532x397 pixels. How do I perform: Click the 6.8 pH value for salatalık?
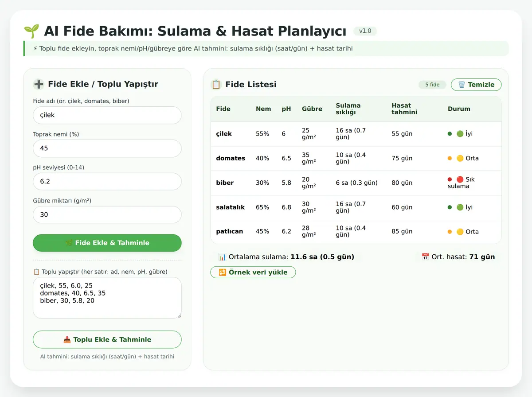tap(286, 207)
